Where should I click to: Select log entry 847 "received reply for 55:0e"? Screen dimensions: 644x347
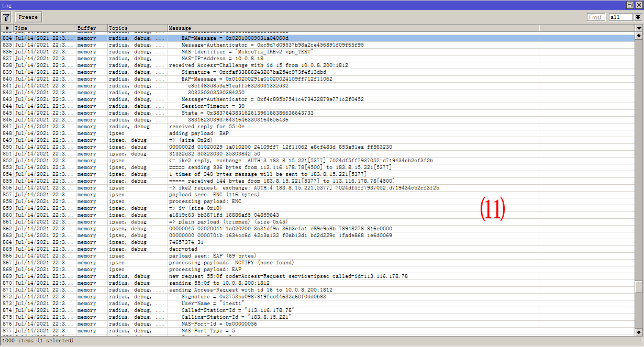(209, 126)
